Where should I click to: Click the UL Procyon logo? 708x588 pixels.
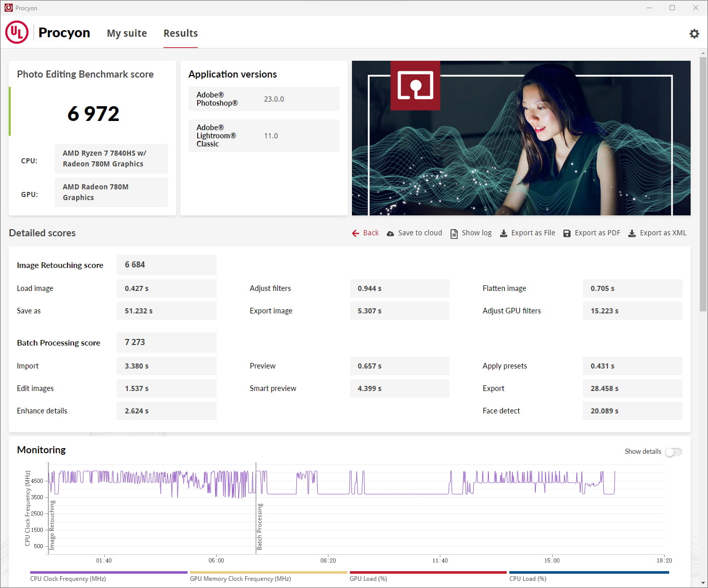click(17, 32)
